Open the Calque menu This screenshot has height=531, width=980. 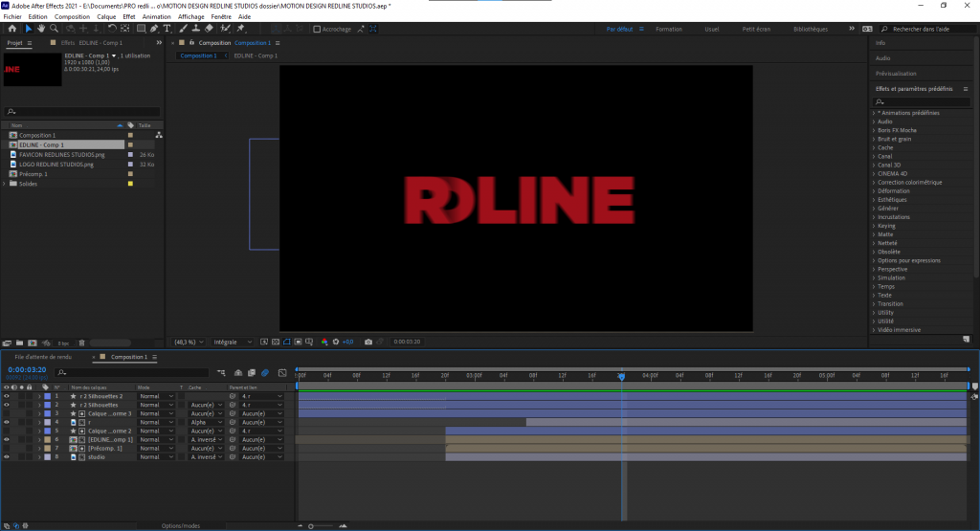pyautogui.click(x=106, y=17)
